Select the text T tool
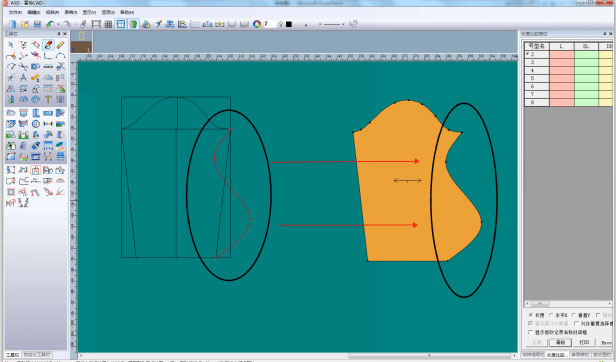The height and width of the screenshot is (362, 616). pyautogui.click(x=48, y=99)
